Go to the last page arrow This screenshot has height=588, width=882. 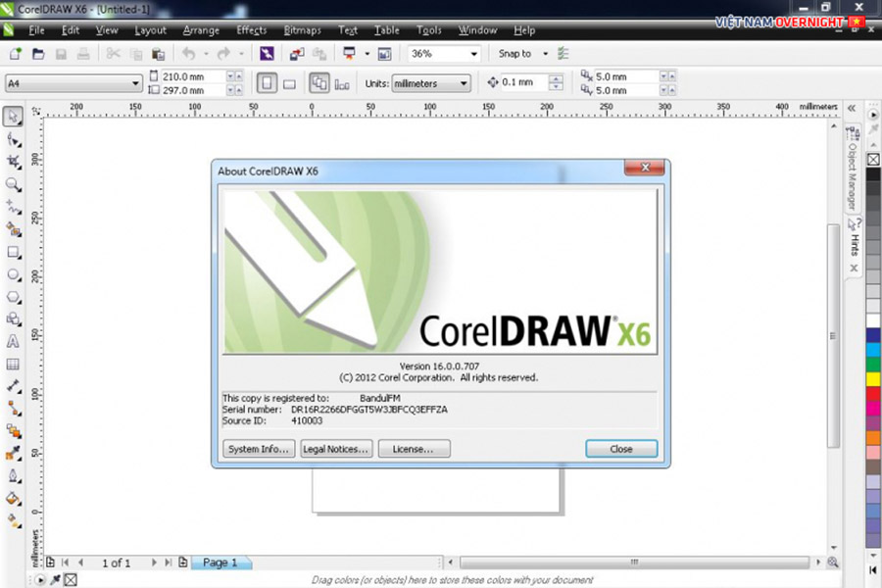(x=168, y=563)
